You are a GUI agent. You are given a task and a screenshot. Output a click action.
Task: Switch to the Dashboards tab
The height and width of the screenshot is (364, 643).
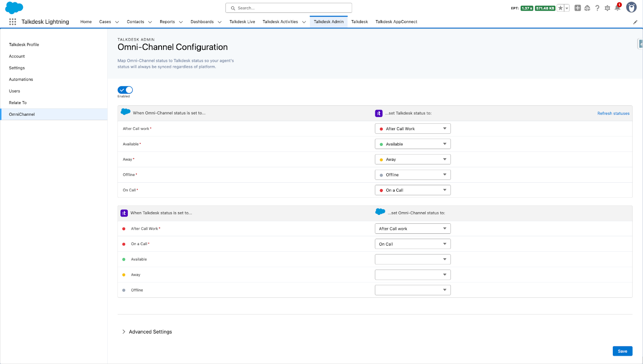(202, 22)
